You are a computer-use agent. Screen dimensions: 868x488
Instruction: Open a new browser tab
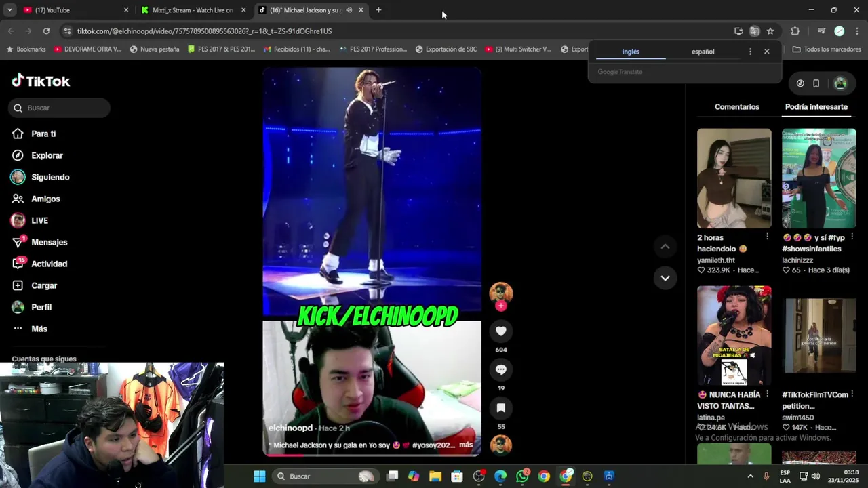(x=378, y=10)
